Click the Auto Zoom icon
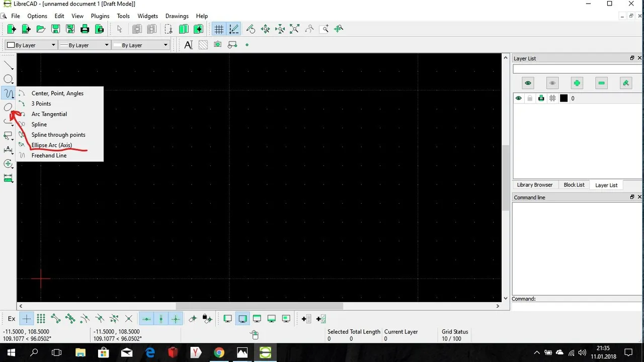The width and height of the screenshot is (644, 362). coord(294,29)
